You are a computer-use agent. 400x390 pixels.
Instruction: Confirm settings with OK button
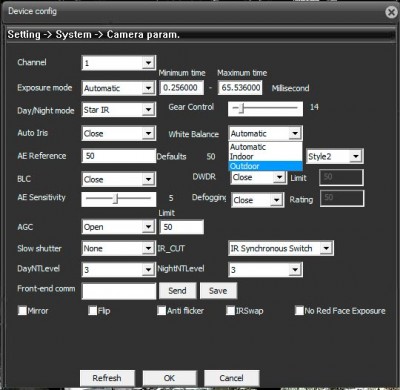(169, 378)
